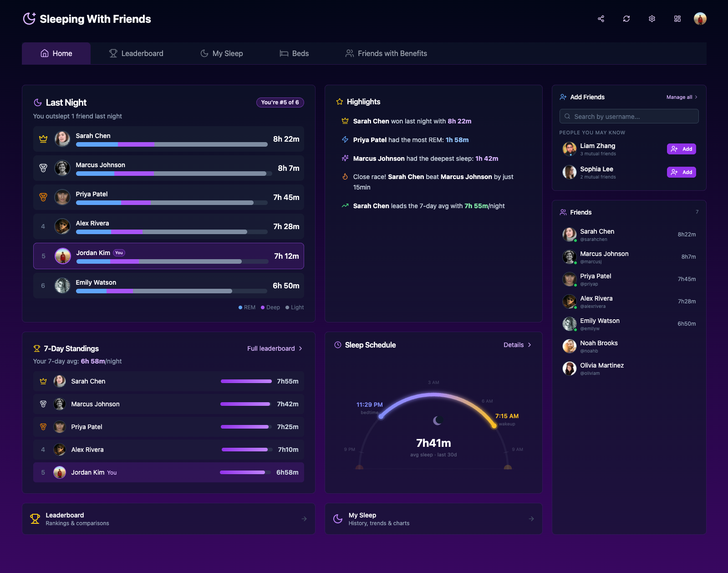Open Sleep Schedule Details chevron
This screenshot has height=573, width=728.
click(529, 345)
